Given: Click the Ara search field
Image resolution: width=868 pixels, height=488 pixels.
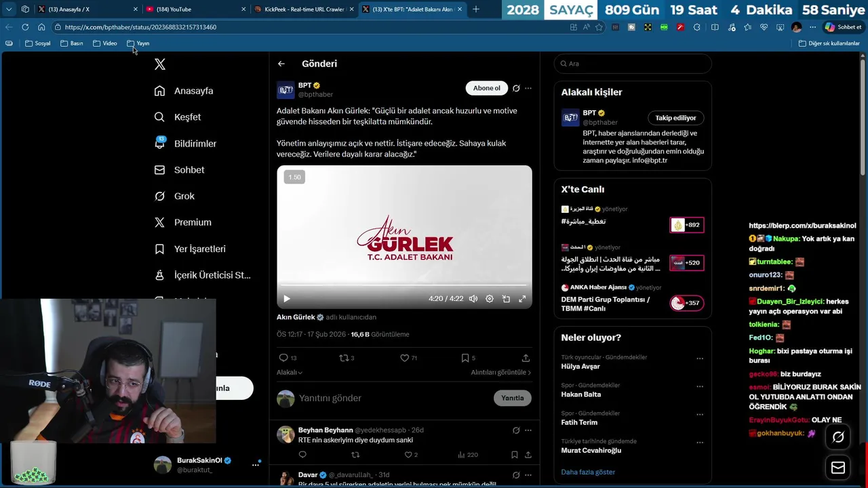Looking at the screenshot, I should pyautogui.click(x=633, y=64).
